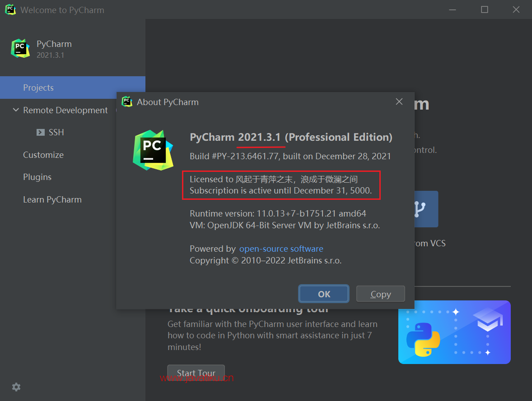The width and height of the screenshot is (532, 401).
Task: Click the Runtime version text line
Action: tap(278, 213)
